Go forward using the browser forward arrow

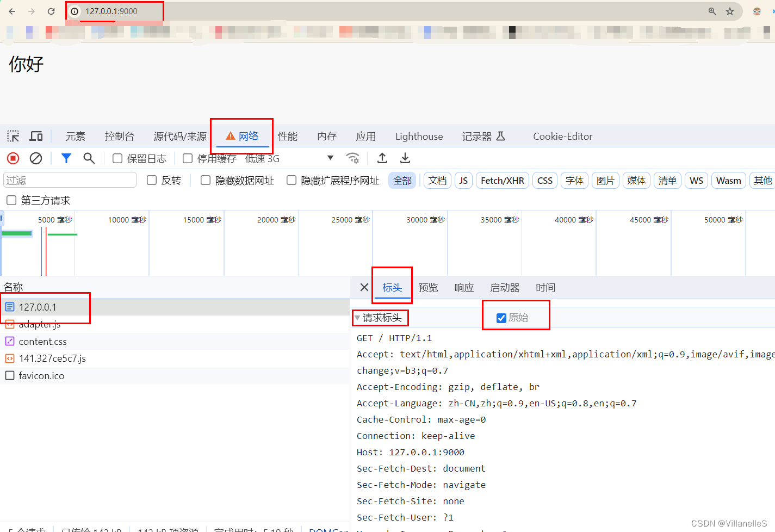[32, 11]
